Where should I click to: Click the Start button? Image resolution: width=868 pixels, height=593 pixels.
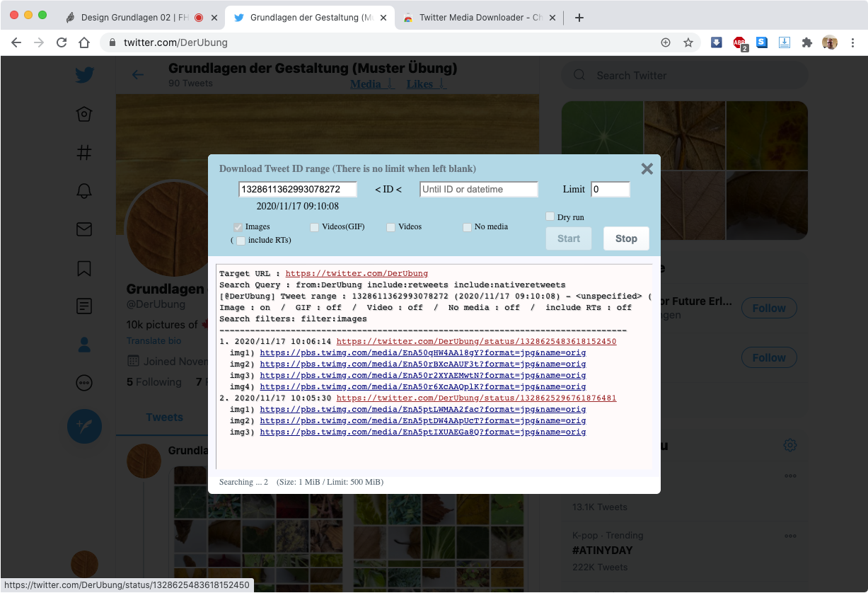pos(569,238)
